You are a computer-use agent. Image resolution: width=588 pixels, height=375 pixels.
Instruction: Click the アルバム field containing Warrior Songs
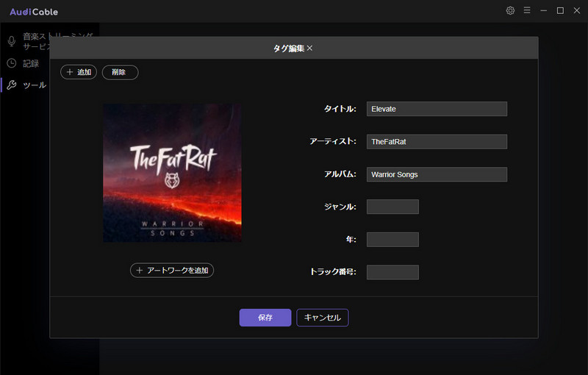[x=437, y=174]
